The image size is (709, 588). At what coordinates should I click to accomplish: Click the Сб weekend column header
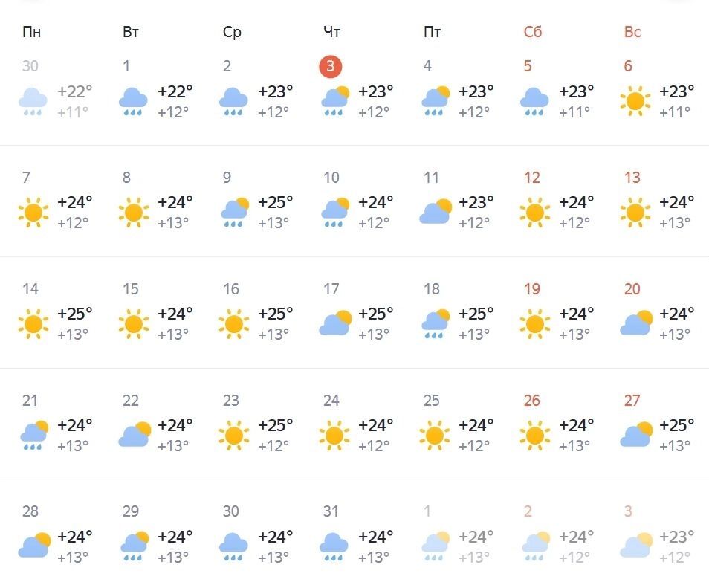click(533, 32)
